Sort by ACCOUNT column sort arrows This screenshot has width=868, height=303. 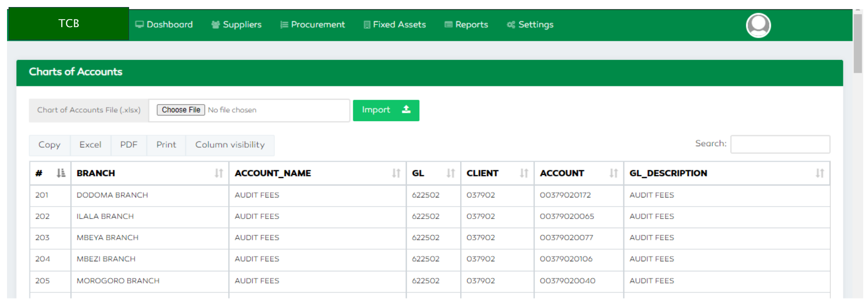tap(613, 173)
